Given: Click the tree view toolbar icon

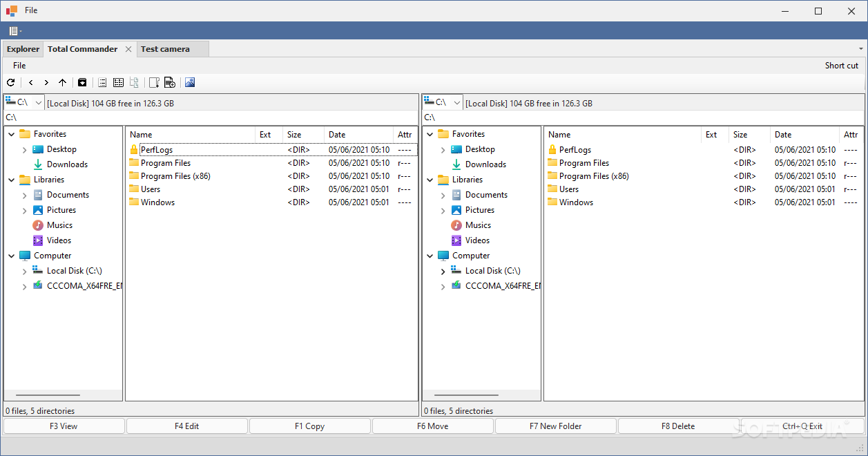Looking at the screenshot, I should pyautogui.click(x=134, y=82).
